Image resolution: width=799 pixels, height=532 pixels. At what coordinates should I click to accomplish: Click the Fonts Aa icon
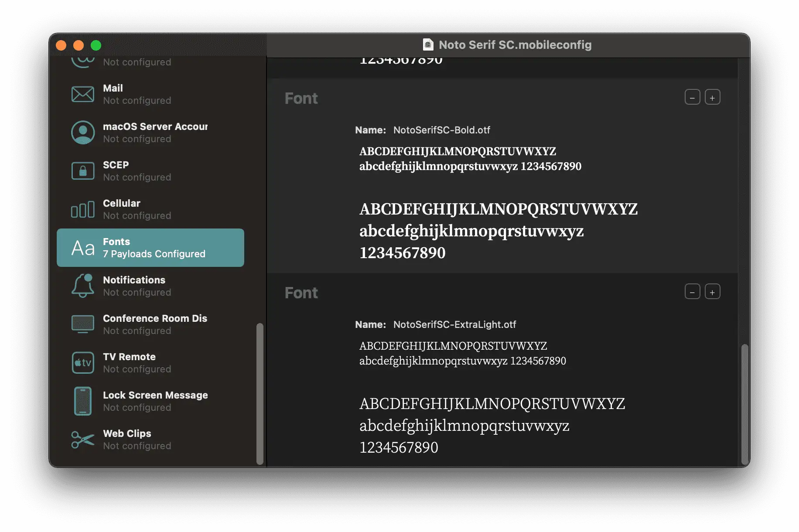click(83, 248)
